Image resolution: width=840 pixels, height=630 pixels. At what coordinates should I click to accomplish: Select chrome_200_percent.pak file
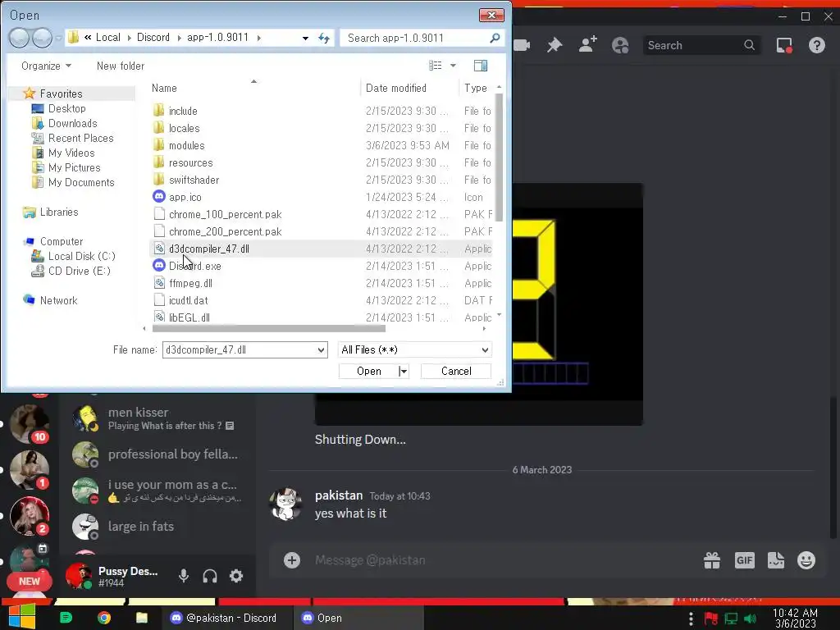click(322, 231)
